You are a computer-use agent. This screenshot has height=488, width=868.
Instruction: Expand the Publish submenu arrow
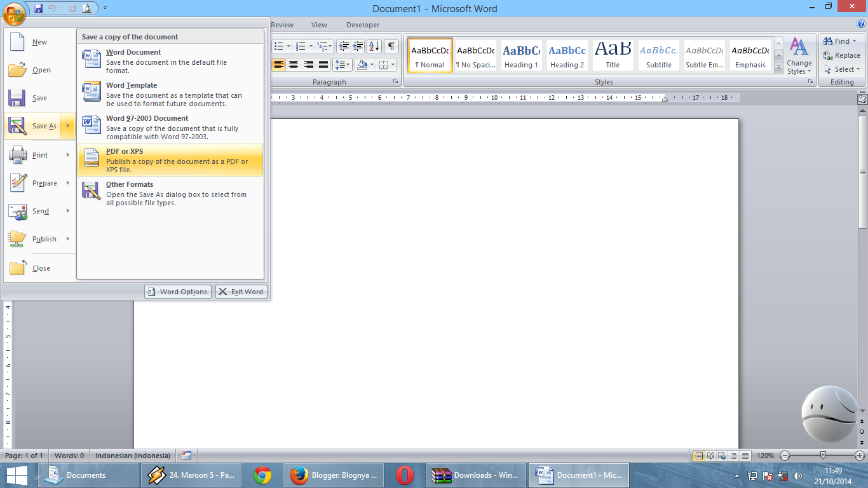tap(68, 239)
